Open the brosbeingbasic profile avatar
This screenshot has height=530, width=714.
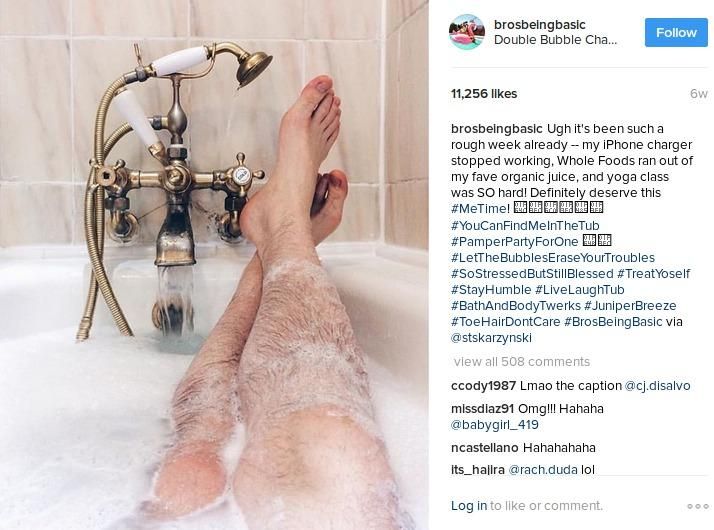tap(467, 32)
